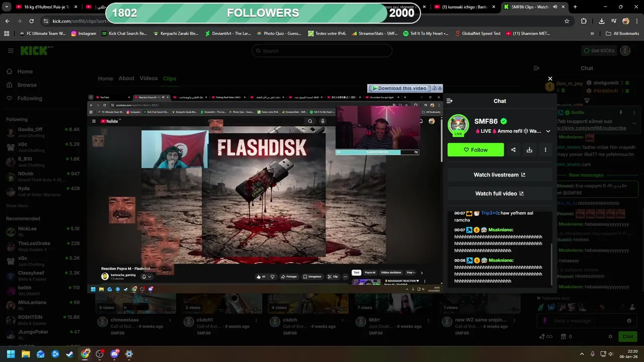
Task: Open options for the clutch1 clip
Action: tap(257, 320)
